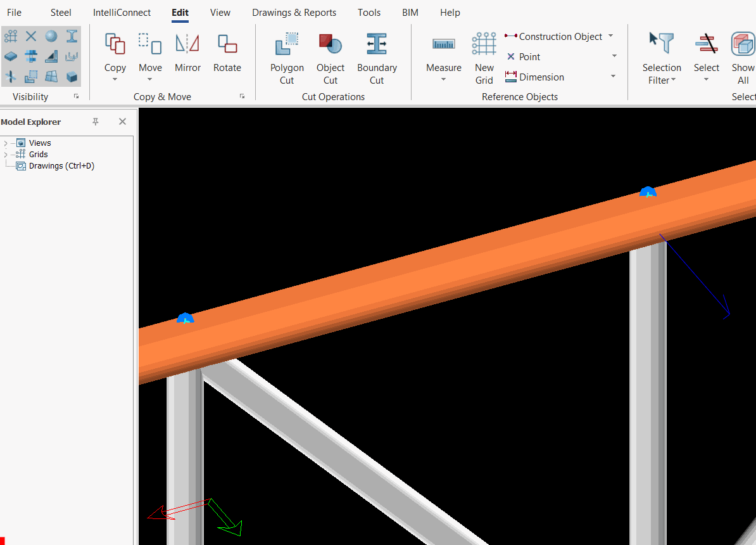Toggle plate visibility in the Visibility group
Viewport: 756px width, 545px height.
click(11, 56)
